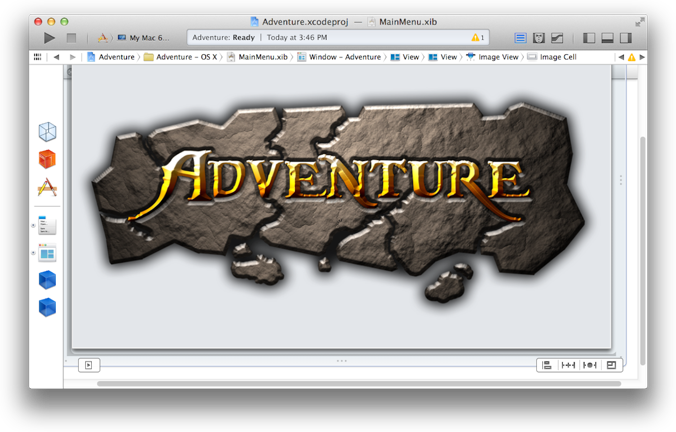
Task: Go forward in jump bar history
Action: pyautogui.click(x=72, y=57)
